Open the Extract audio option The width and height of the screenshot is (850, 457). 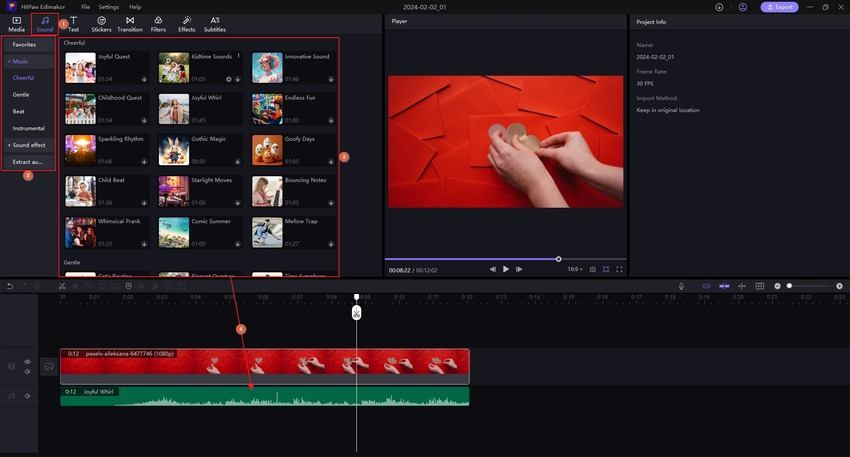(29, 162)
